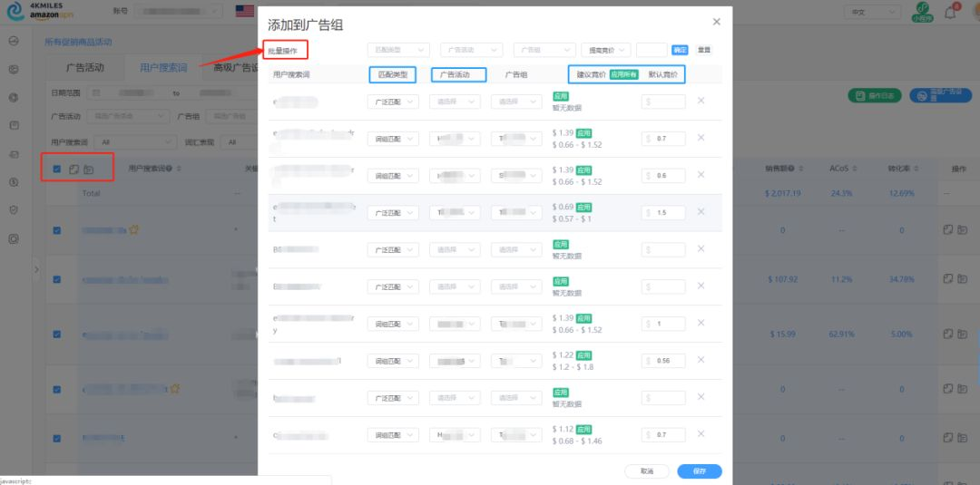980x485 pixels.
Task: Uncheck the second search term row checkbox
Action: 57,279
